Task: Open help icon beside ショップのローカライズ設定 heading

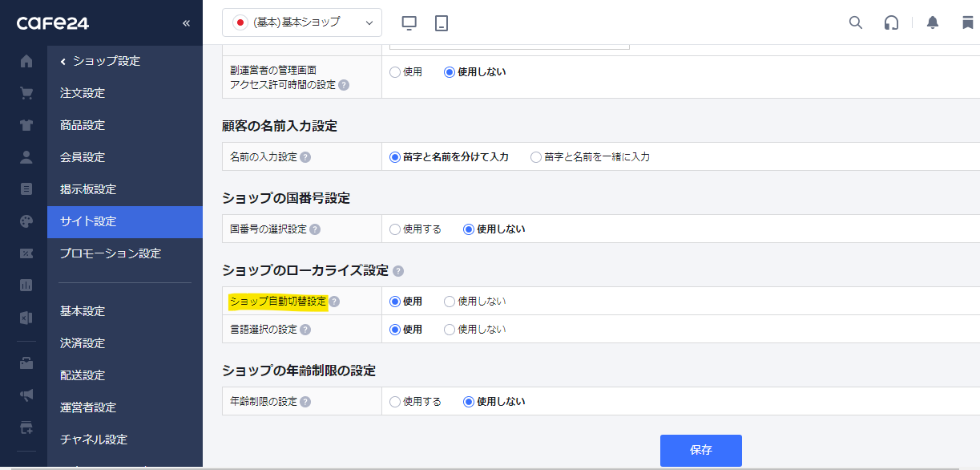Action: (x=398, y=271)
